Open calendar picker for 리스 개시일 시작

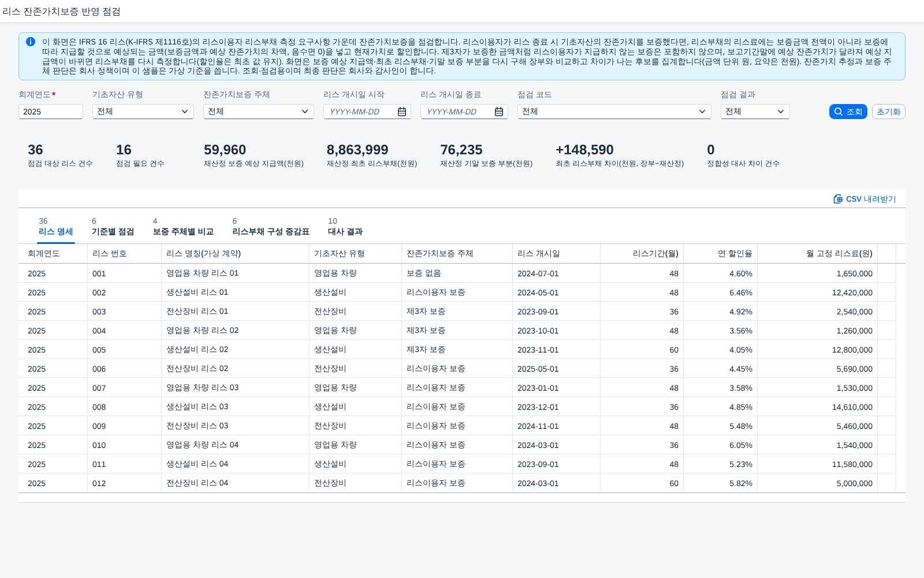click(402, 112)
